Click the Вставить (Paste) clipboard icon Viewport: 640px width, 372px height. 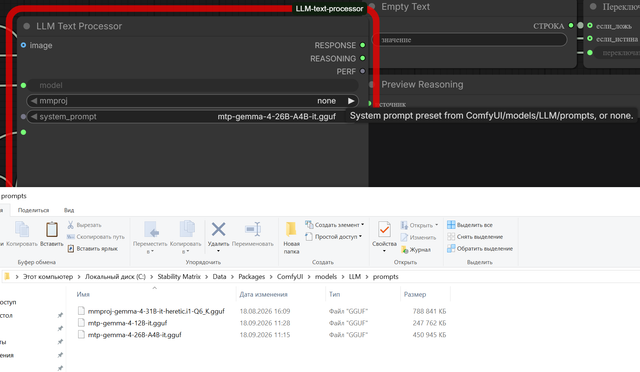[51, 229]
